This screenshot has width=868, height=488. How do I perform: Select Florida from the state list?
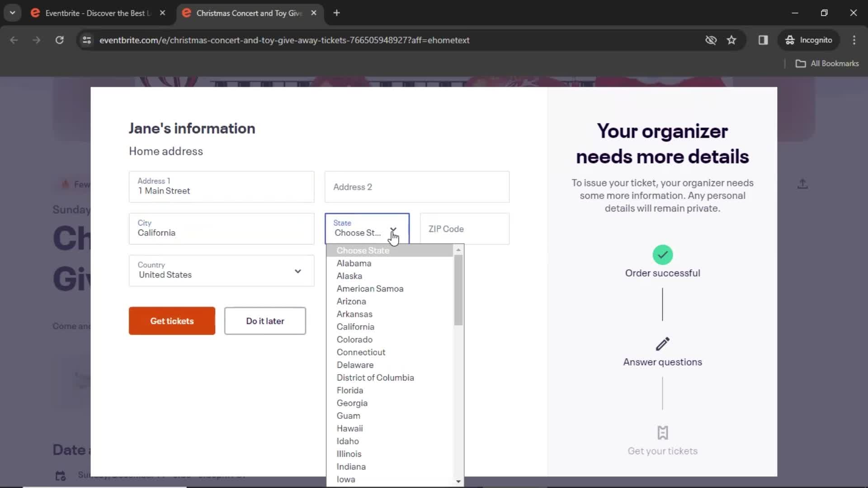pyautogui.click(x=349, y=389)
